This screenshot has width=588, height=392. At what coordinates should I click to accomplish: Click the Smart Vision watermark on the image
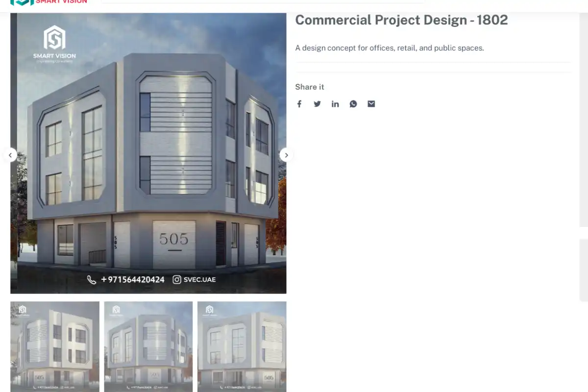pyautogui.click(x=54, y=44)
